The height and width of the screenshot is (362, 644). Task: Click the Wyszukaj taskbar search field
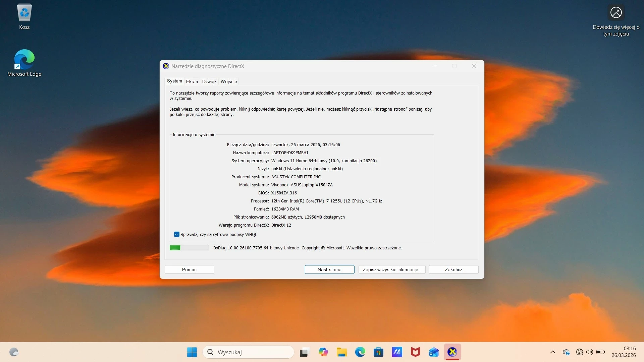[x=248, y=352]
